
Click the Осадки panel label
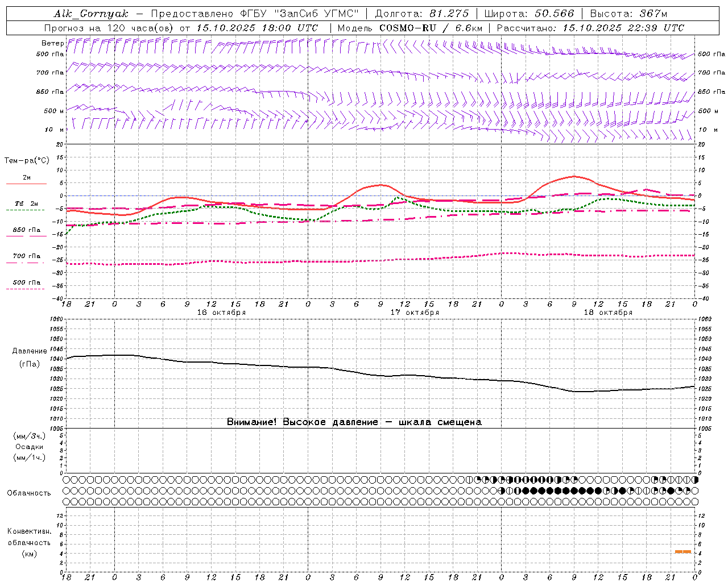pos(29,447)
